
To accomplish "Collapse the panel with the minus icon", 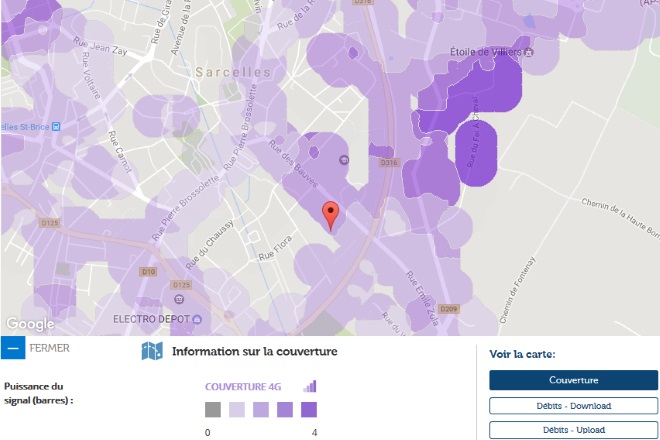I will (12, 349).
